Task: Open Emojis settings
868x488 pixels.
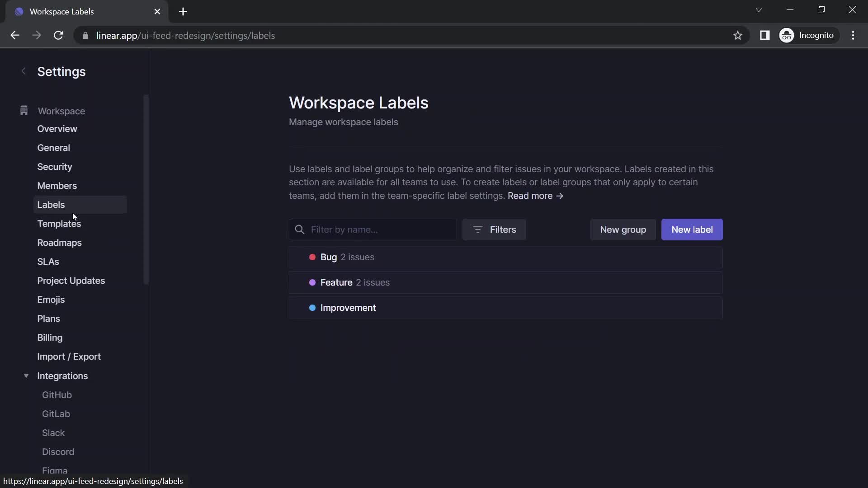Action: point(51,300)
